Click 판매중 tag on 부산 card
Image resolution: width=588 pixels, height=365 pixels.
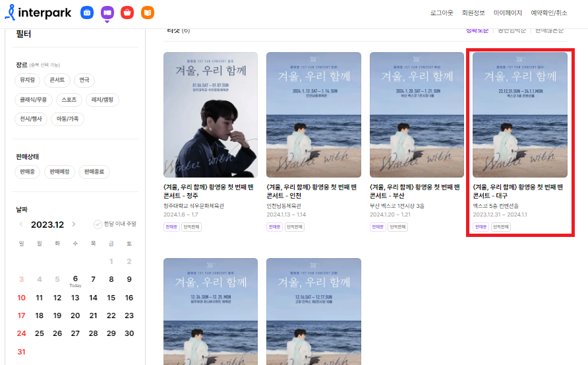coord(378,227)
